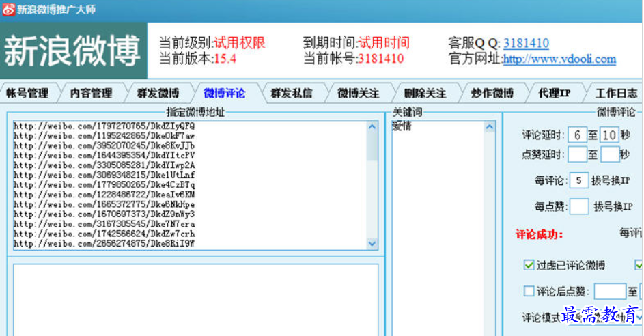
Task: Click the 试用权限 level text
Action: (x=240, y=43)
